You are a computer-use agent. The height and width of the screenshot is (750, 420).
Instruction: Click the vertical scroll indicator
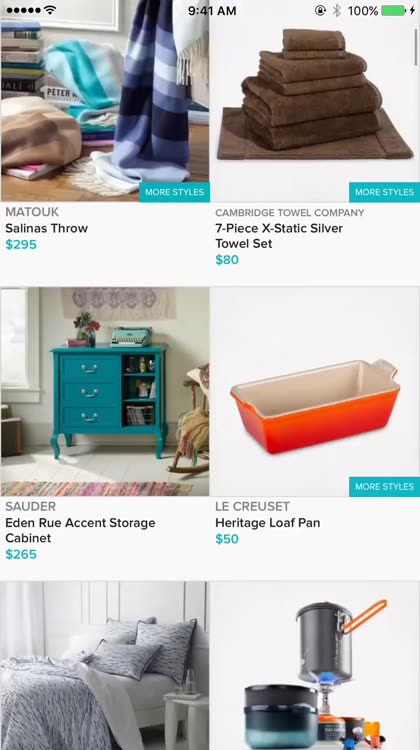click(x=416, y=47)
